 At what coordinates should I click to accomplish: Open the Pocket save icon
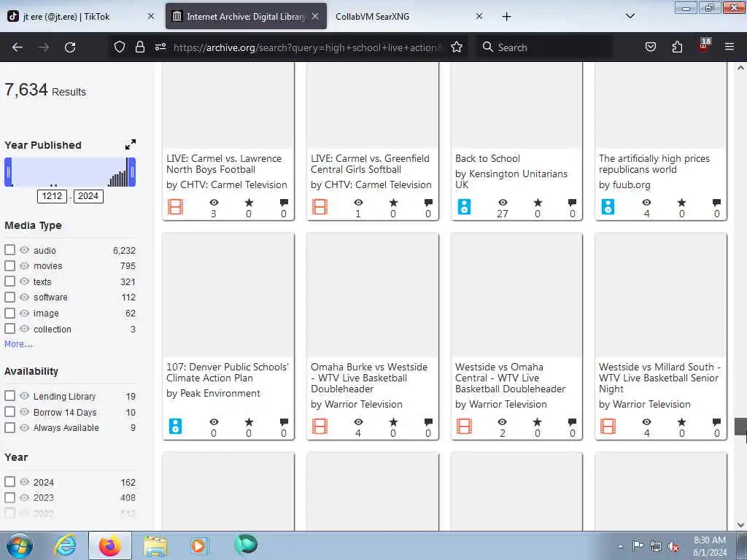tap(650, 47)
